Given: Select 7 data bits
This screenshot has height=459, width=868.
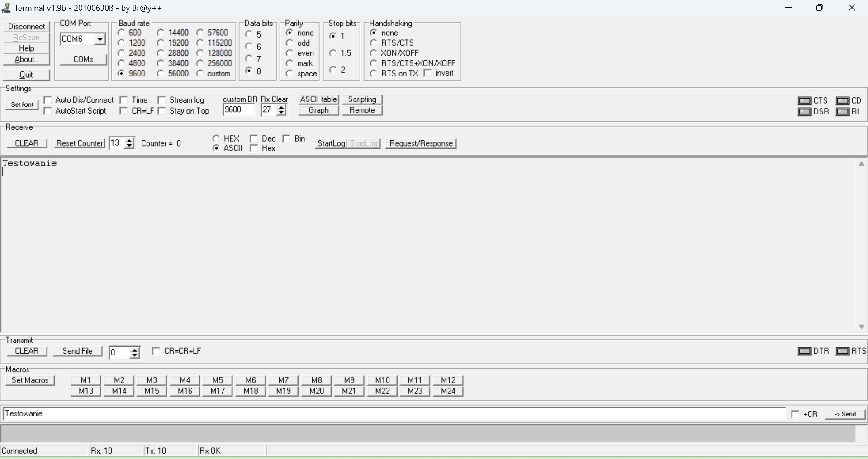Looking at the screenshot, I should [249, 58].
